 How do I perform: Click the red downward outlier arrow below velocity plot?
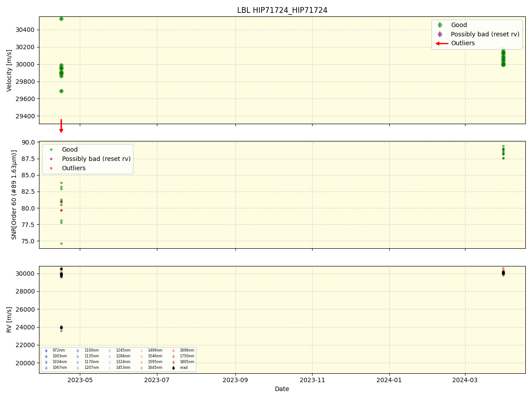pos(61,126)
